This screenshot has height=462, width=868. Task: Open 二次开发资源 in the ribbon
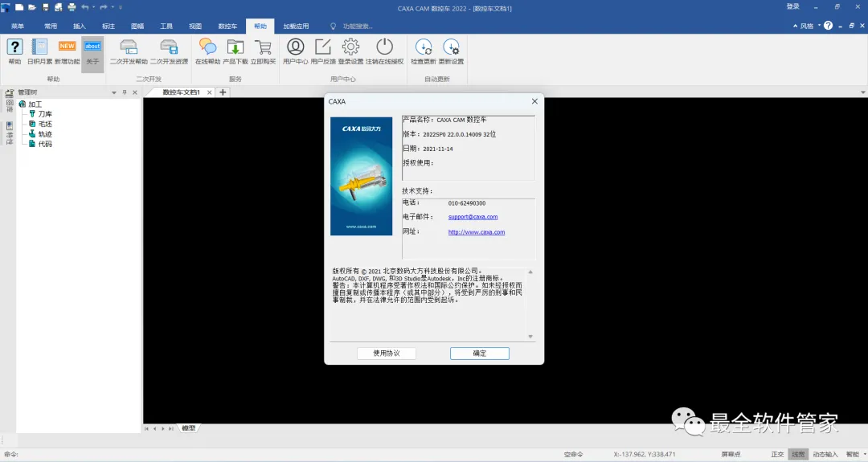click(169, 52)
